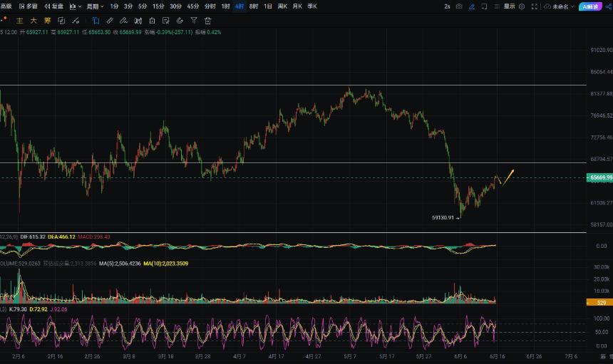The width and height of the screenshot is (613, 364).
Task: Open the chart type dropdown
Action: coord(75,6)
